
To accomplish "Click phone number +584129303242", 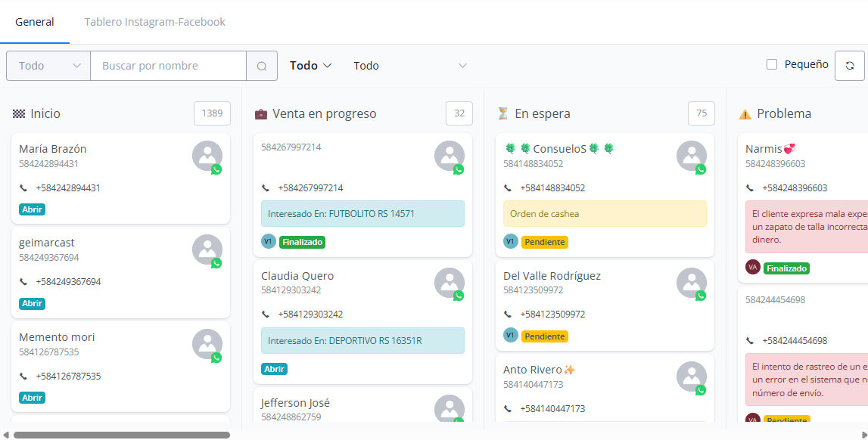I will click(x=310, y=315).
